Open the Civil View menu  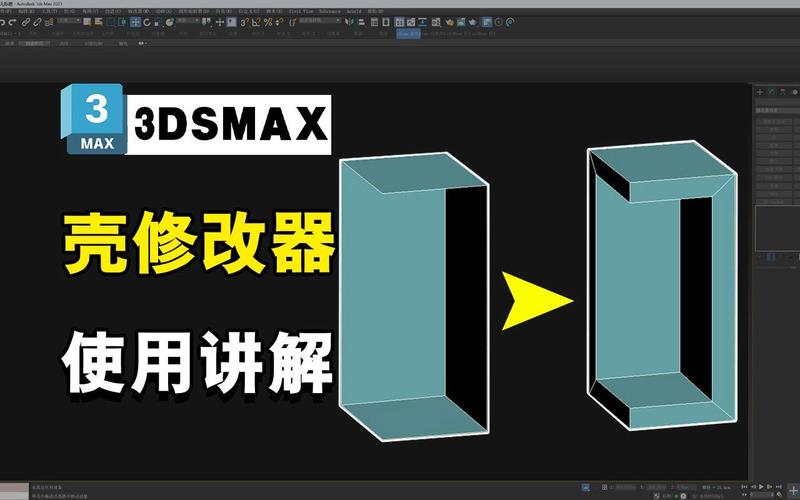tap(301, 11)
